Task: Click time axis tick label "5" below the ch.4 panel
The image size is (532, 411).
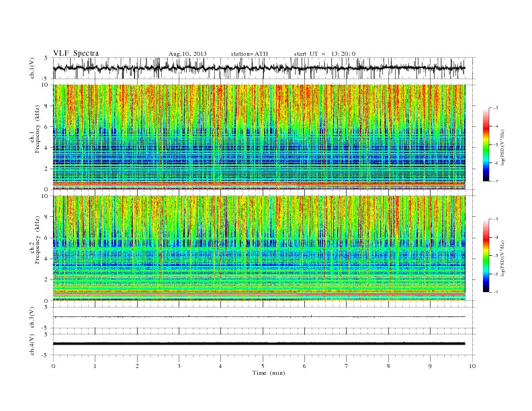Action: coord(263,366)
